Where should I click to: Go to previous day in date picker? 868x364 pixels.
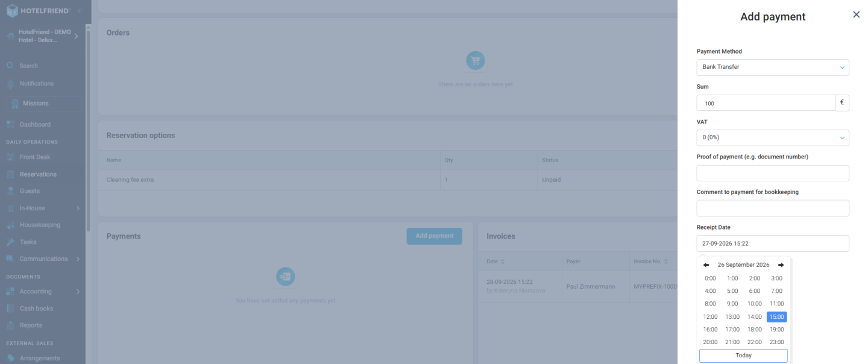[706, 265]
